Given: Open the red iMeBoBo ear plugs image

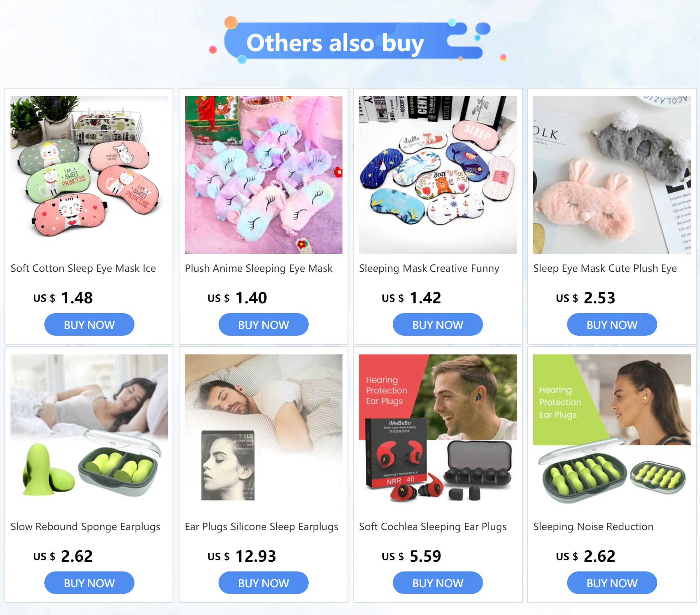Looking at the screenshot, I should pos(438,433).
